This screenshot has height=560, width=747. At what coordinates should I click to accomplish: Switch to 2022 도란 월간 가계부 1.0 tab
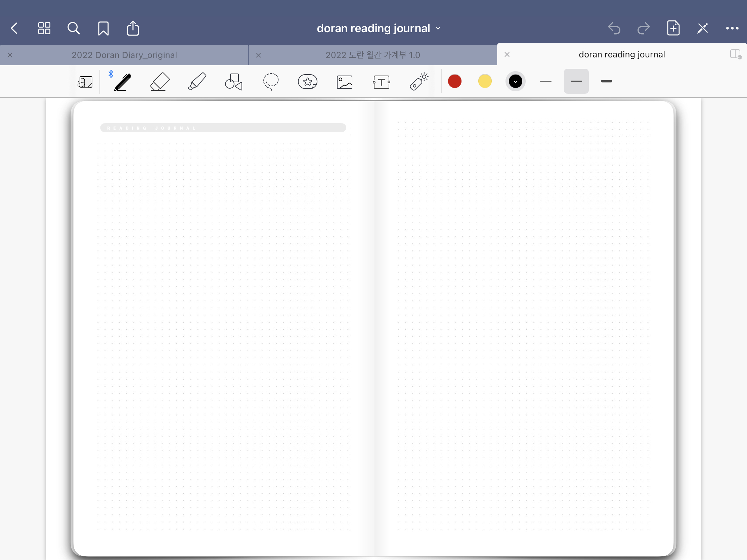point(372,55)
